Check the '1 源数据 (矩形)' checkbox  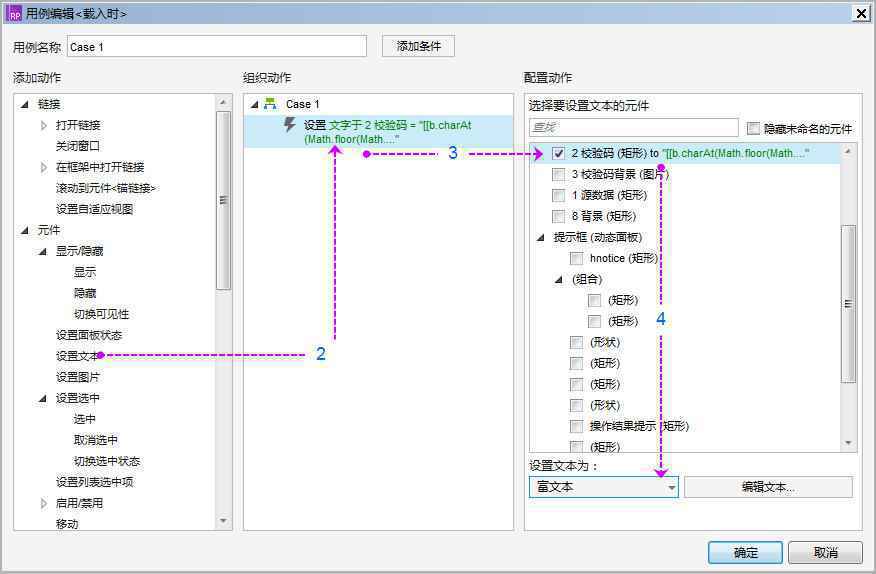(x=558, y=195)
